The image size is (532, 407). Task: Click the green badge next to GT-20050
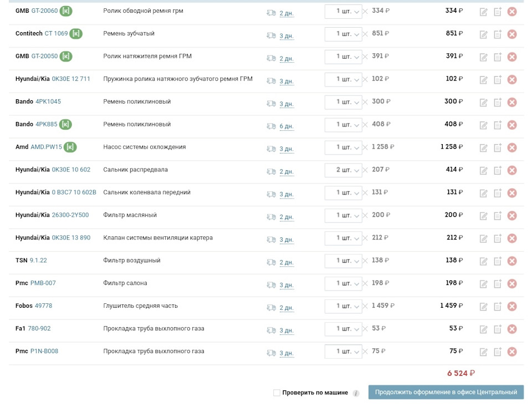tap(66, 57)
